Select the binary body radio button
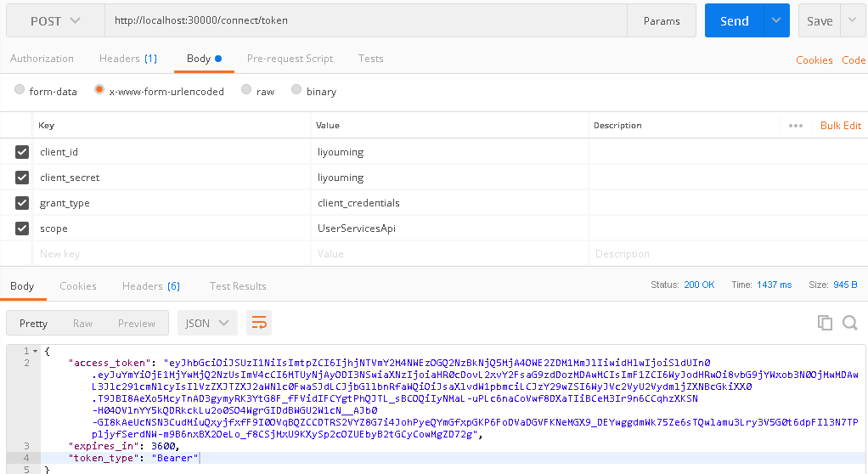The height and width of the screenshot is (474, 868). pos(296,89)
